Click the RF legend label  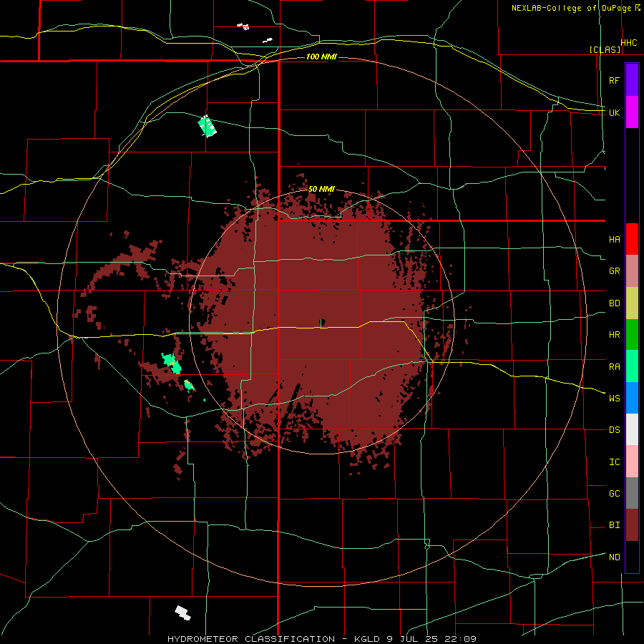(x=614, y=80)
